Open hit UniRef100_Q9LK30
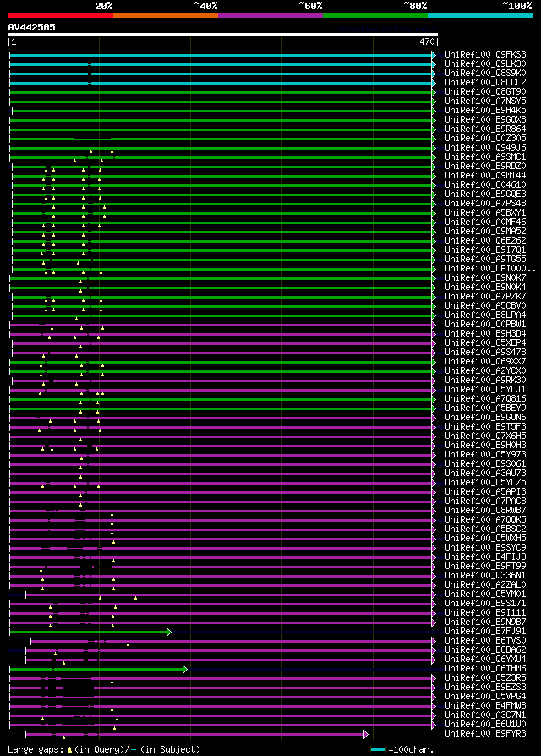 [x=485, y=63]
